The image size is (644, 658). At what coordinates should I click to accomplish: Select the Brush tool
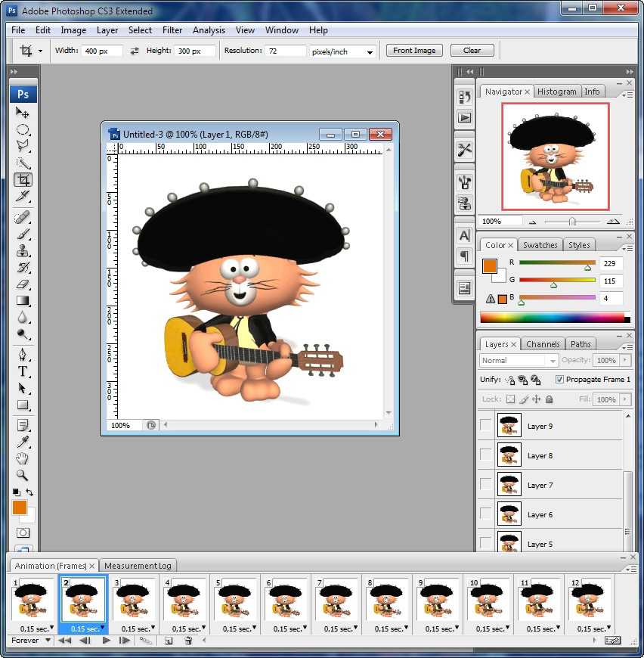click(23, 234)
